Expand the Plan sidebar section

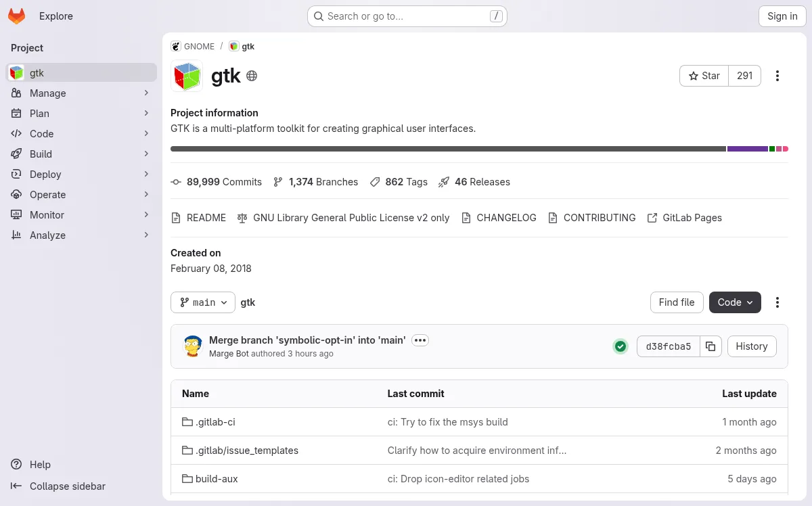click(146, 114)
